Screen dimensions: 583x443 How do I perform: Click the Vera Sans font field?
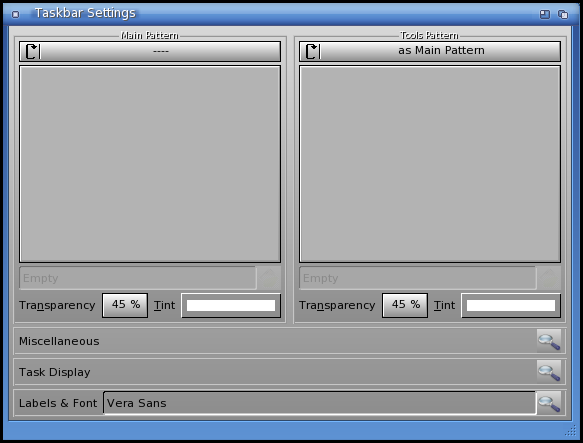tap(319, 403)
